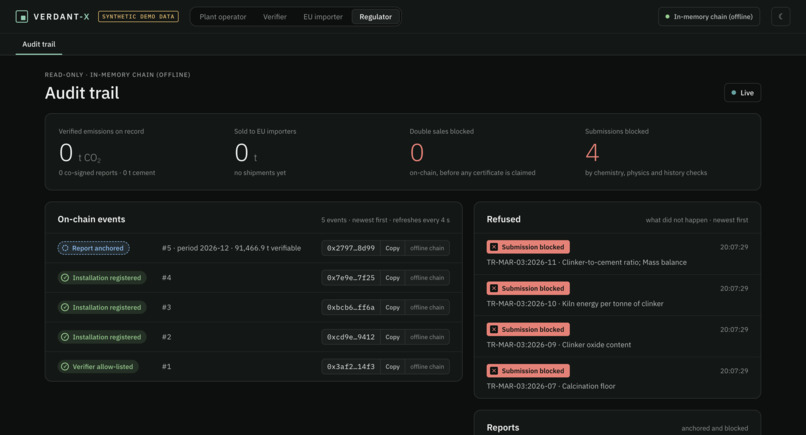Click the Live indicator dot
Viewport: 806px width, 435px height.
point(734,93)
